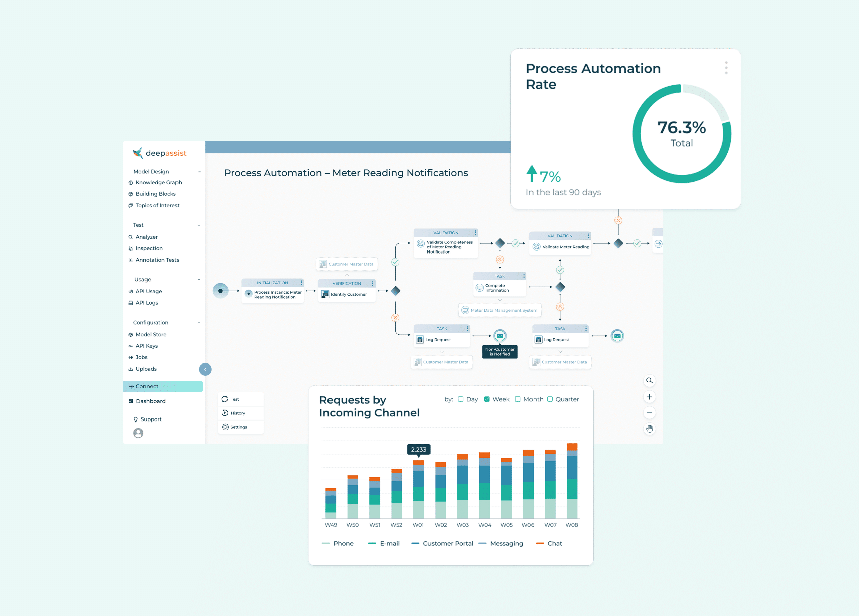Click the user profile avatar icon
Image resolution: width=859 pixels, height=616 pixels.
coord(138,433)
